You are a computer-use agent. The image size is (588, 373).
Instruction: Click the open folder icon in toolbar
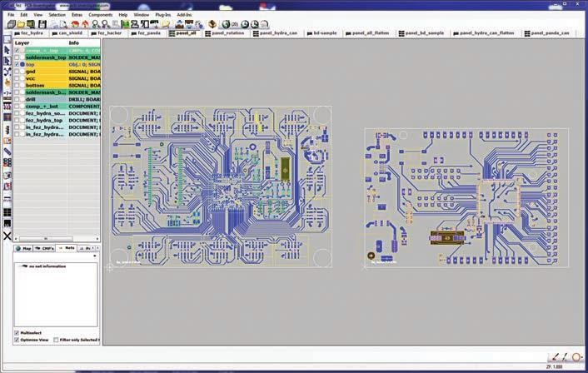pyautogui.click(x=21, y=24)
